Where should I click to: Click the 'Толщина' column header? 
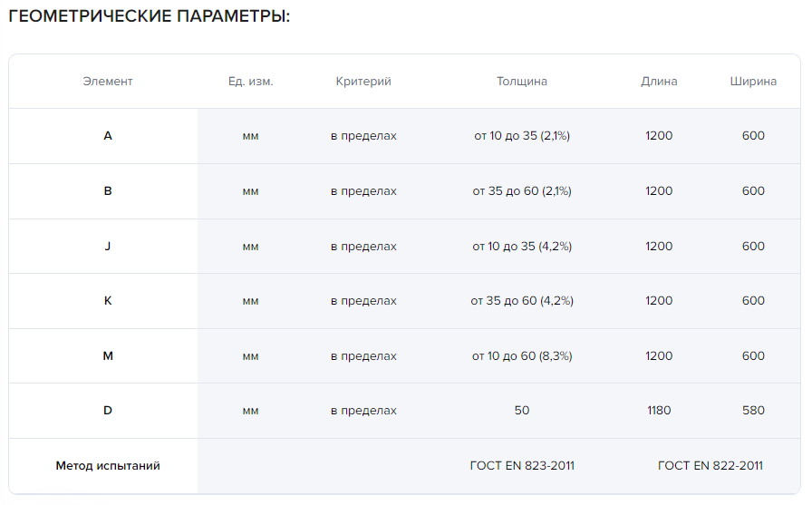(x=522, y=82)
